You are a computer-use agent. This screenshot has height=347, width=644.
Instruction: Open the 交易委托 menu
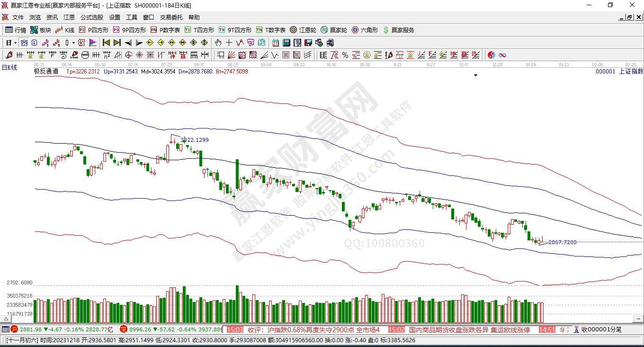tap(171, 18)
